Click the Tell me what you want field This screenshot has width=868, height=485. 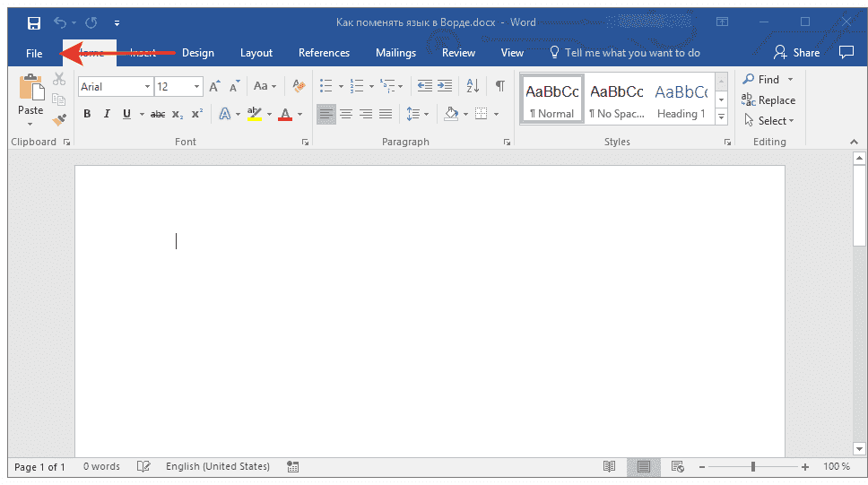pos(631,53)
